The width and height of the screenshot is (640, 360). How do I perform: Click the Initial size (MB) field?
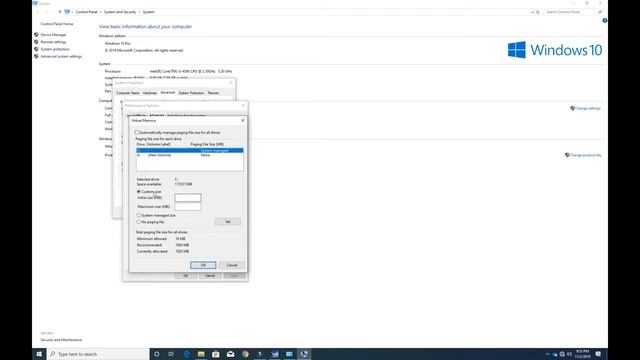click(188, 198)
